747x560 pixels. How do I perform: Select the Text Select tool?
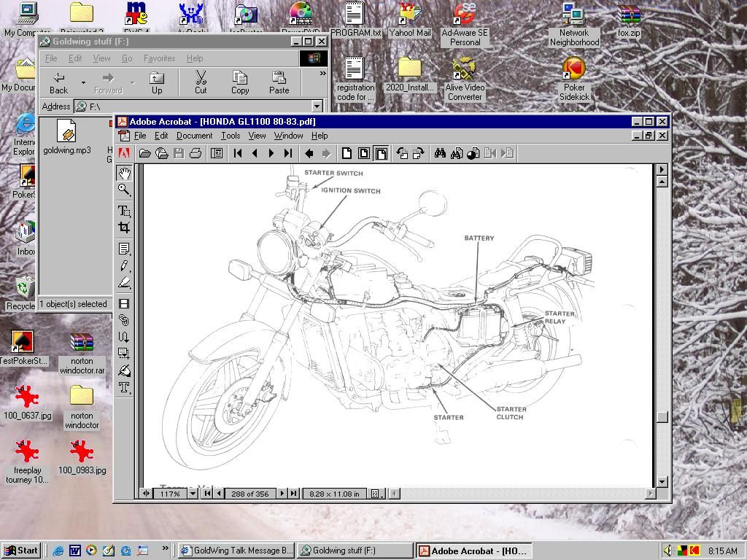[x=124, y=211]
